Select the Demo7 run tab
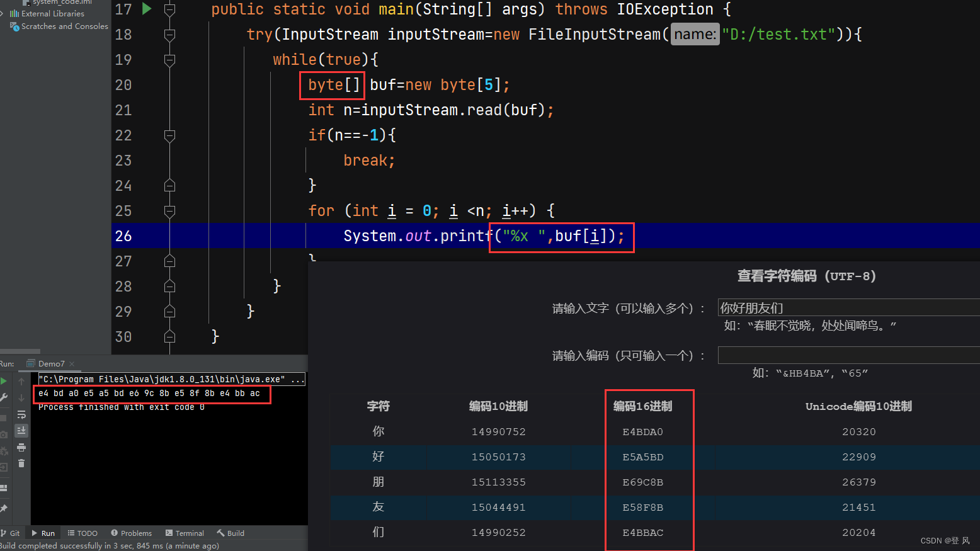Image resolution: width=980 pixels, height=551 pixels. 51,364
